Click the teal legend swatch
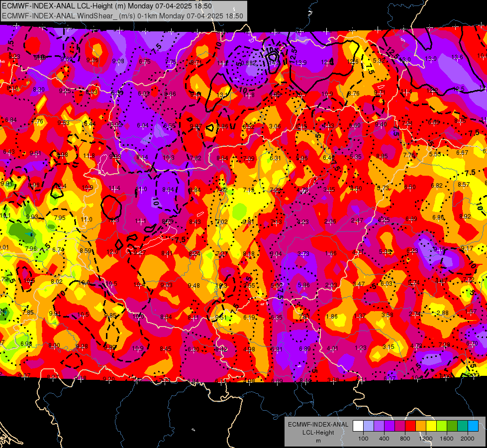Viewport: 487px width, 448px height. (462, 426)
